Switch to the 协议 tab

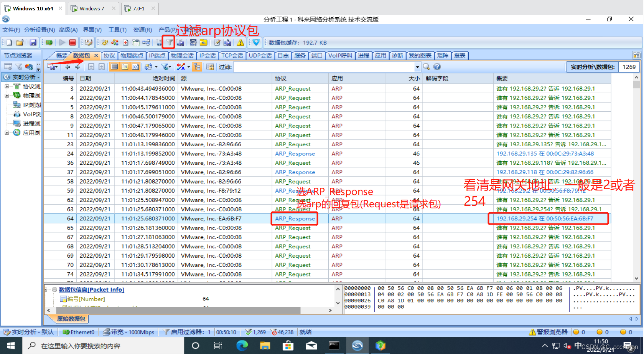[x=109, y=55]
